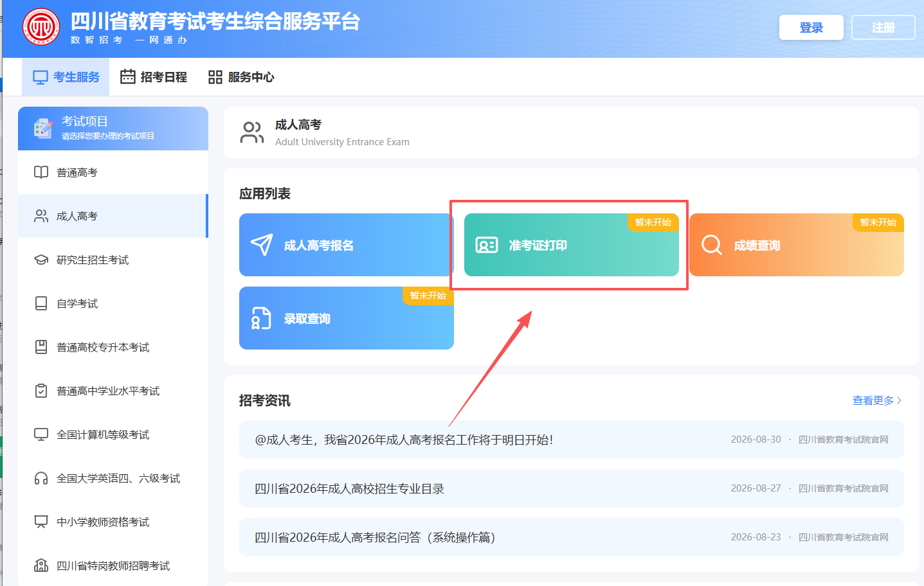Click the computer icon for 全国计算机等级考试
The image size is (924, 586).
[x=41, y=434]
